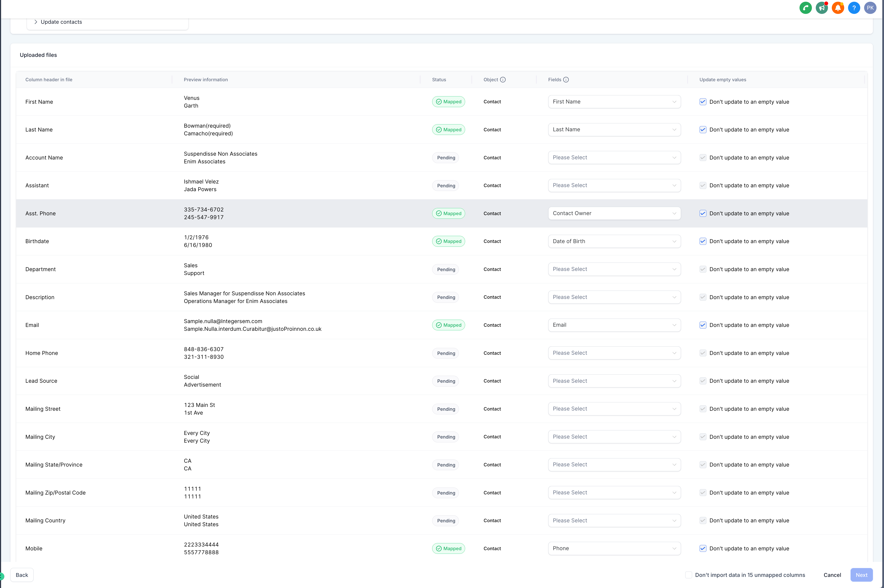Open the green phone dialer icon
The height and width of the screenshot is (588, 884).
[x=805, y=8]
